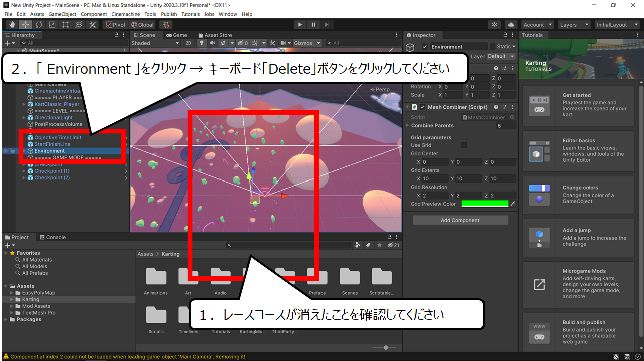Screen dimensions: 644x361
Task: Select the Scale tool
Action: (x=52, y=25)
